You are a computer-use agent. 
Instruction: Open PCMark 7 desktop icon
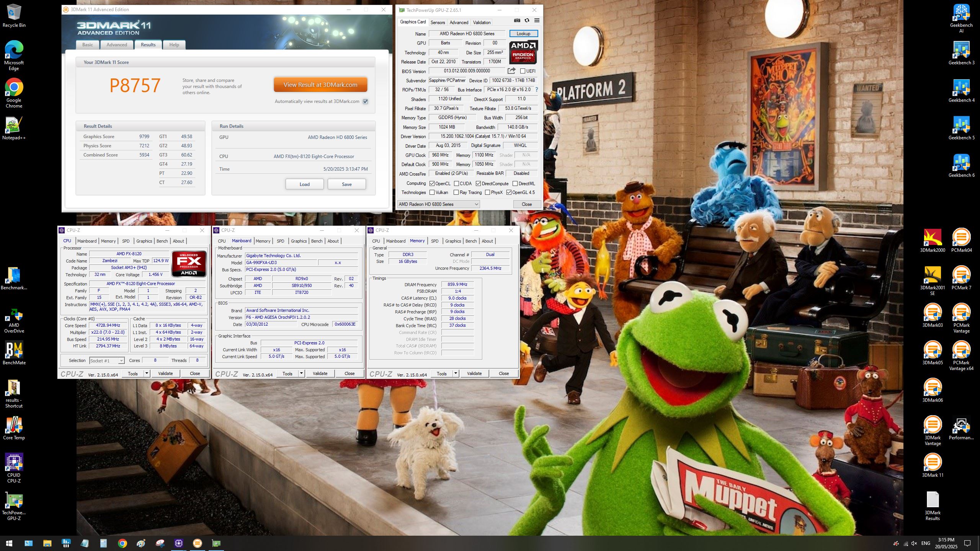961,278
